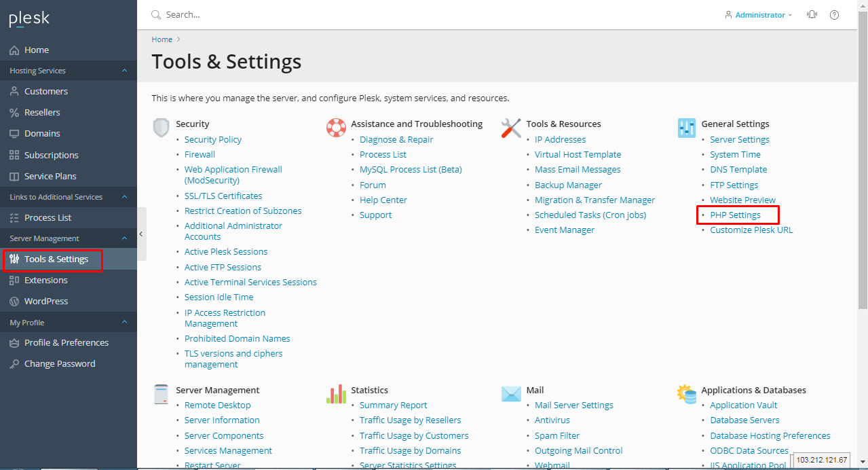Open TLS versions and ciphers management link
Image resolution: width=868 pixels, height=470 pixels.
point(233,359)
